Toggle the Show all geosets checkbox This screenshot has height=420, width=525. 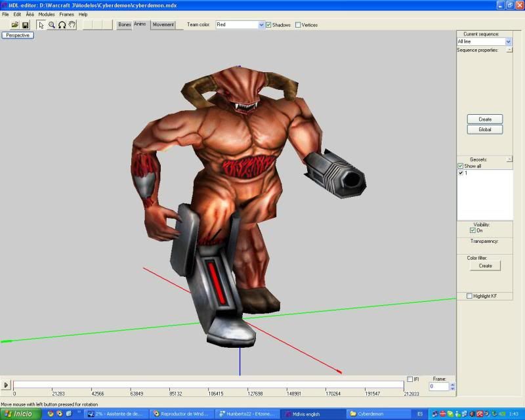pyautogui.click(x=461, y=166)
